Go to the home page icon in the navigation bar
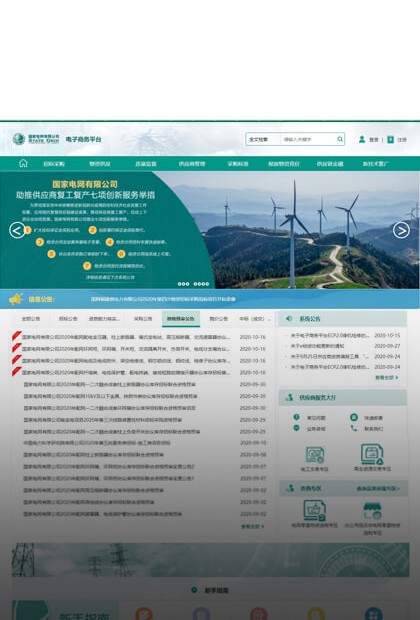420x620 pixels. click(23, 163)
